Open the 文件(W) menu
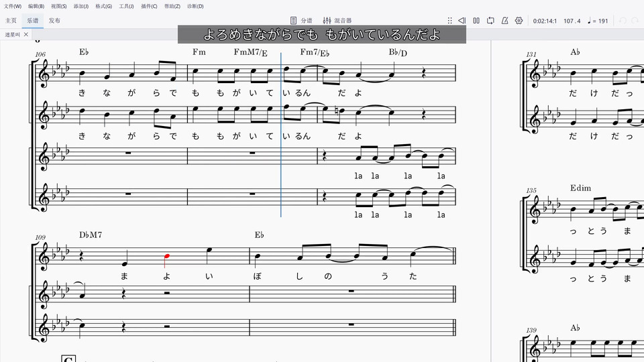Image resolution: width=644 pixels, height=362 pixels. pyautogui.click(x=12, y=6)
